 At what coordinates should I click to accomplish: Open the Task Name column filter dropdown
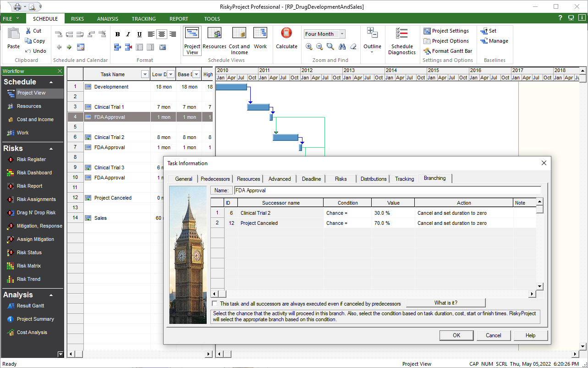145,74
